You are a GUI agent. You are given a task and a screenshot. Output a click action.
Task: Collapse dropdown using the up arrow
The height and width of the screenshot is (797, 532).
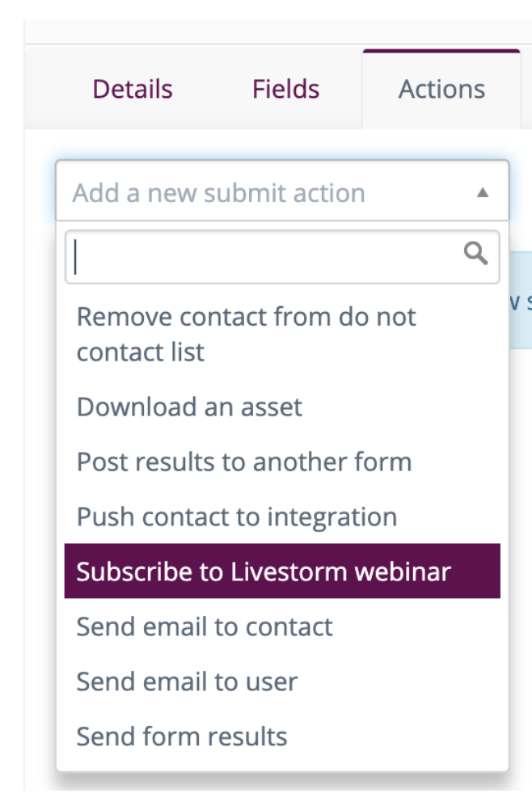483,192
